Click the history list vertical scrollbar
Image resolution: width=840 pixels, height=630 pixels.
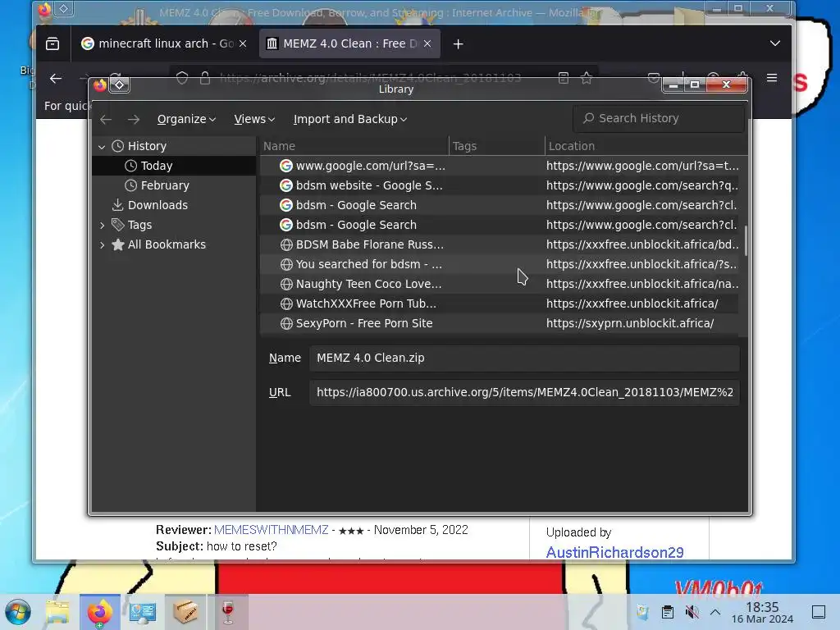tap(745, 241)
